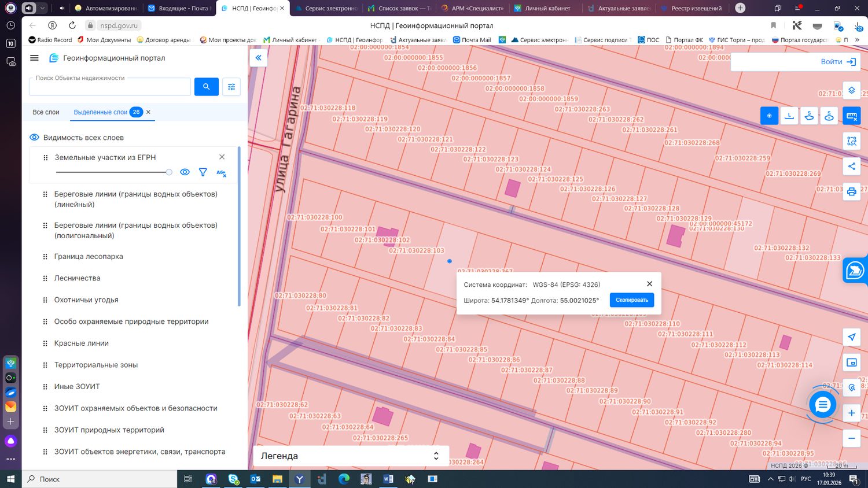Click the real estate search input field
This screenshot has width=868, height=488.
tap(110, 87)
